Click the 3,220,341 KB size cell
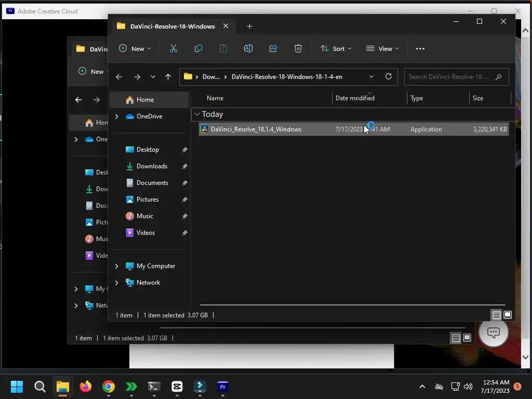532x399 pixels. (x=490, y=129)
